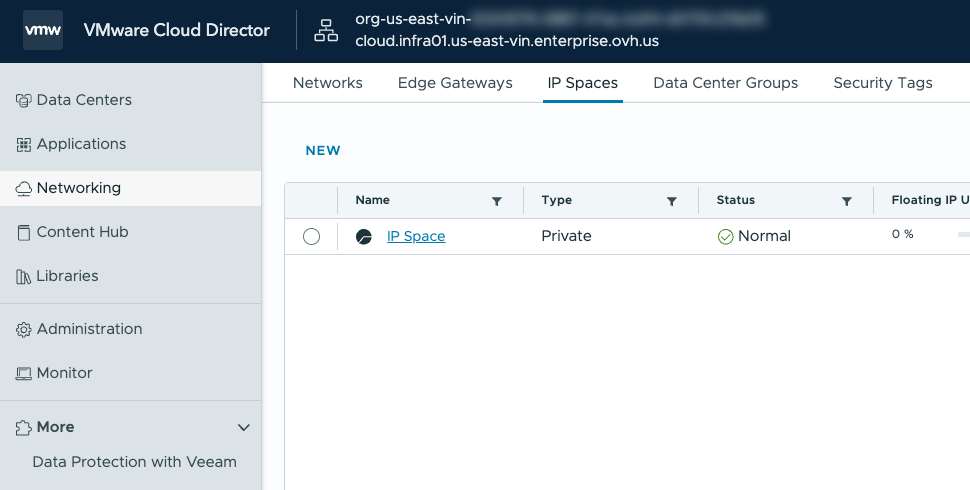Image resolution: width=970 pixels, height=490 pixels.
Task: Click the NEW button
Action: coord(322,150)
